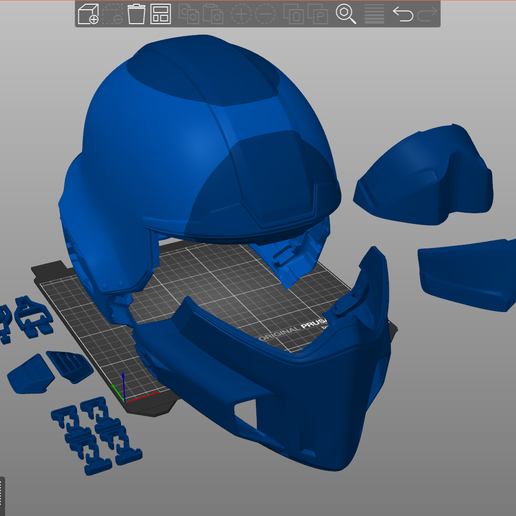The image size is (516, 516).
Task: Click the Arrange objects icon
Action: pyautogui.click(x=161, y=14)
